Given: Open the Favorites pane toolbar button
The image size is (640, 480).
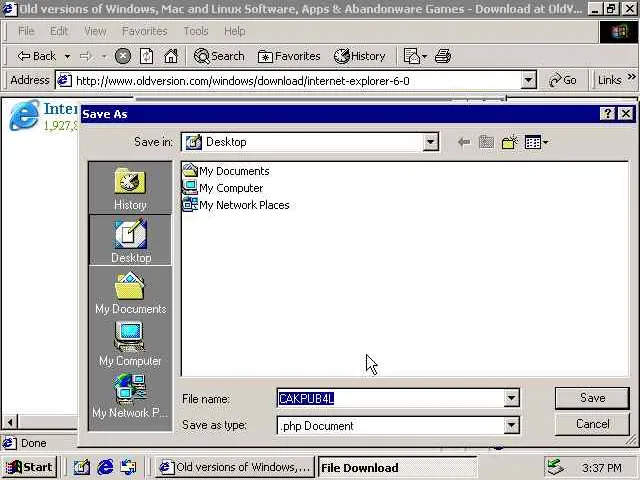Looking at the screenshot, I should [289, 56].
